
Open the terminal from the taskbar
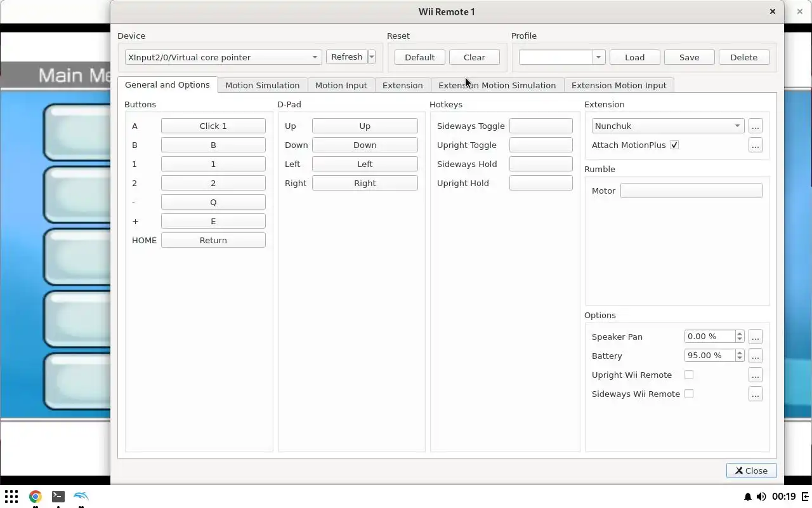click(58, 497)
